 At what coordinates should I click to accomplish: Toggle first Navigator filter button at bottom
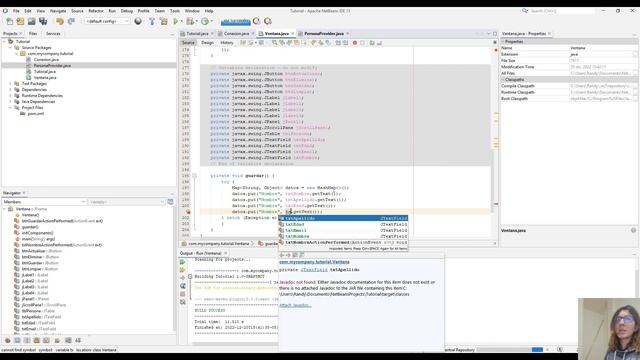7,340
